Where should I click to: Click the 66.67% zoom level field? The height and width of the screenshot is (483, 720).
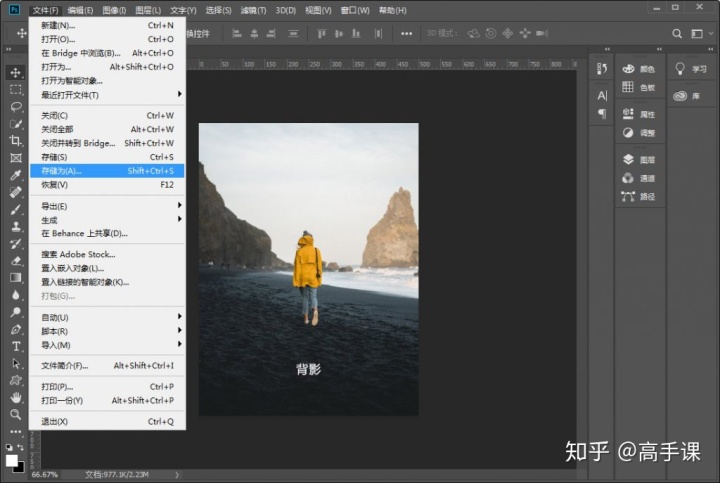pyautogui.click(x=45, y=475)
